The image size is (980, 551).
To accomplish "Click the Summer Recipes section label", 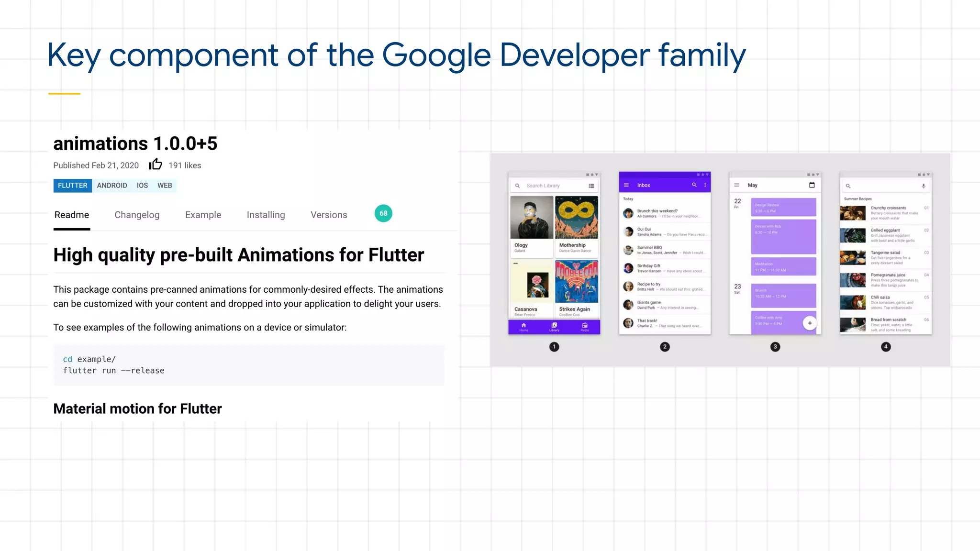I will (x=857, y=198).
